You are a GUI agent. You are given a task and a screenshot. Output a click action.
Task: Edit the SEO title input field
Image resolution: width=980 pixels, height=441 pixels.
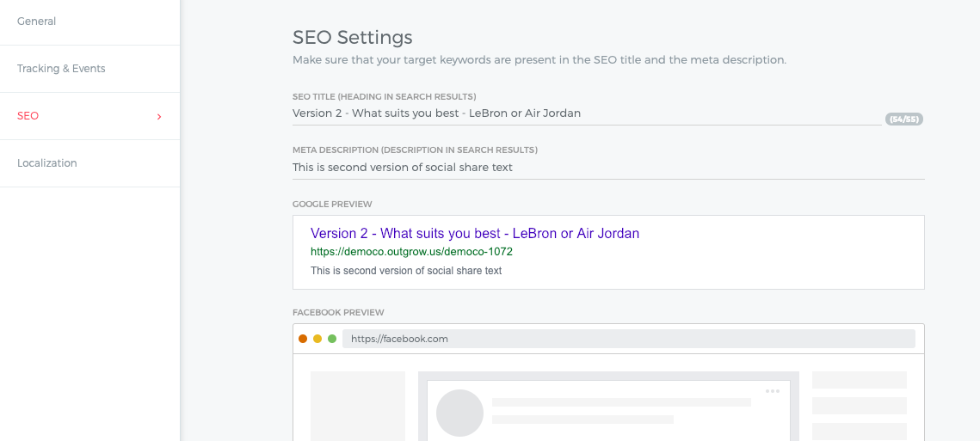(586, 113)
